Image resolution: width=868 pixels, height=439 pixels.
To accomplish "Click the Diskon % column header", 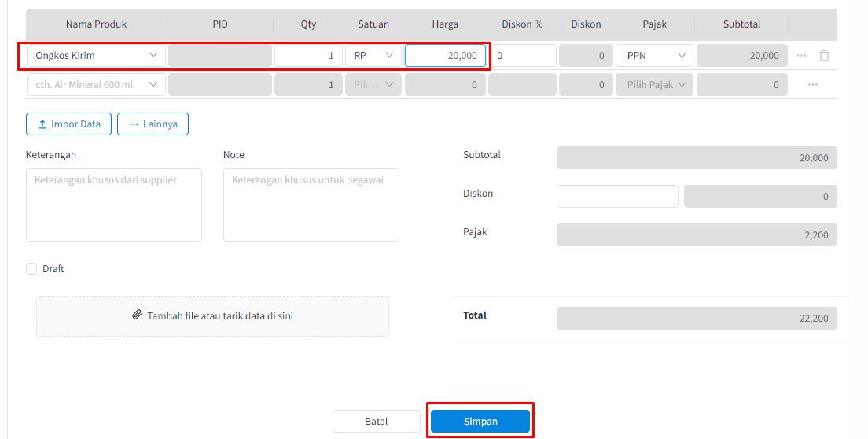I will (522, 24).
